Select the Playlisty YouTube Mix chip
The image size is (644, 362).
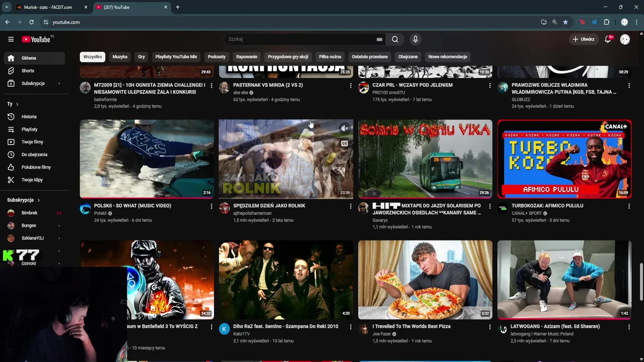click(176, 57)
